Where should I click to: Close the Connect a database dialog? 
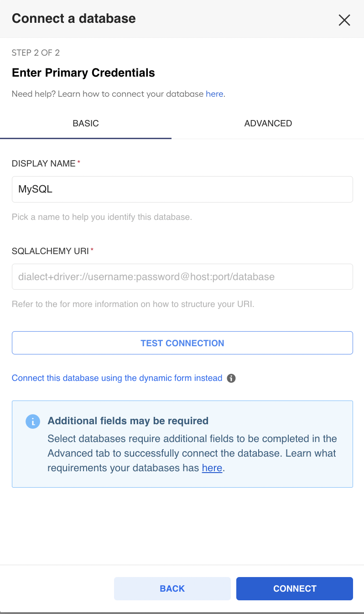344,20
